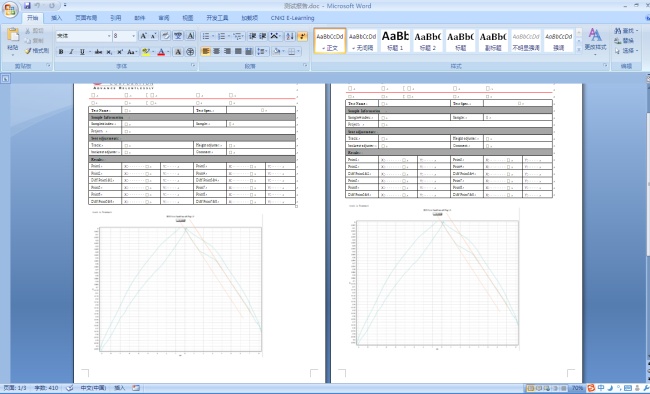This screenshot has height=394, width=650.
Task: Switch to the Developer (开发工具) tab
Action: pyautogui.click(x=217, y=18)
